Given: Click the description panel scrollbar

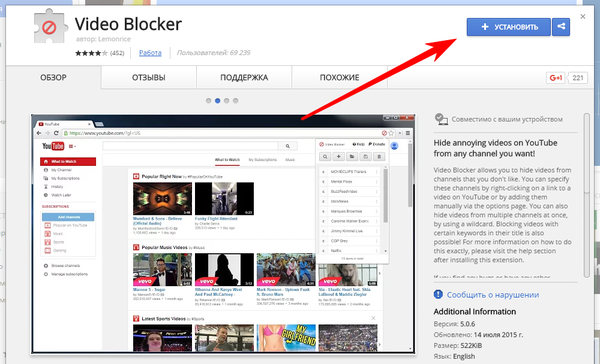Looking at the screenshot, I should coord(587,195).
